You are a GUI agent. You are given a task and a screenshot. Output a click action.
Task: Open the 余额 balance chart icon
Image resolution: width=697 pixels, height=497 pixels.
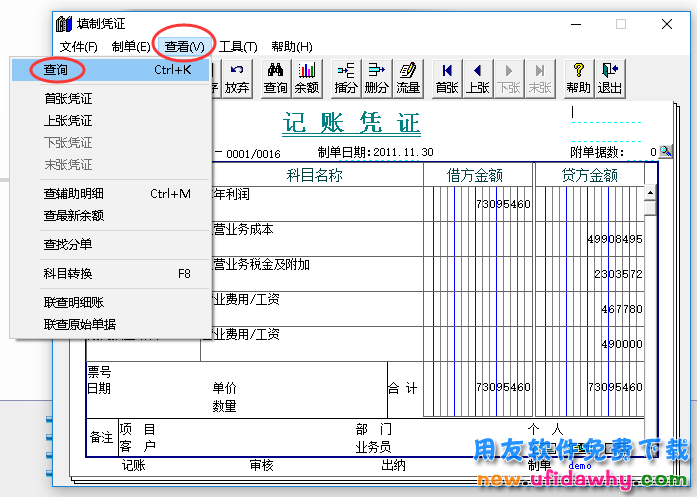[307, 78]
